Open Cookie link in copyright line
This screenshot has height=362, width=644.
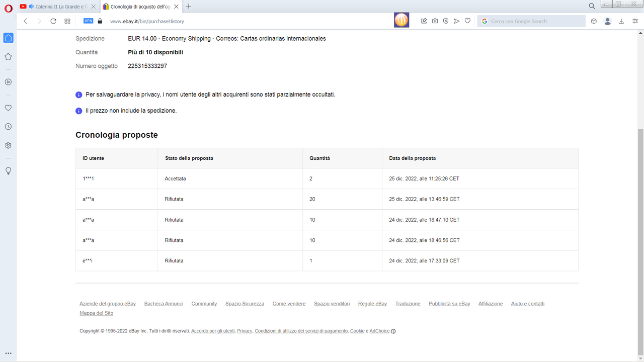click(357, 331)
